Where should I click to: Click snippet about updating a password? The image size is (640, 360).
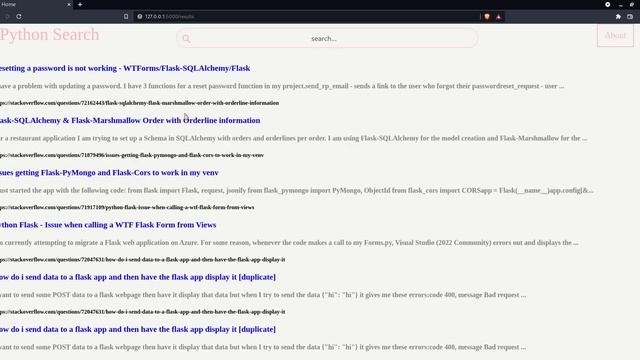tap(282, 86)
